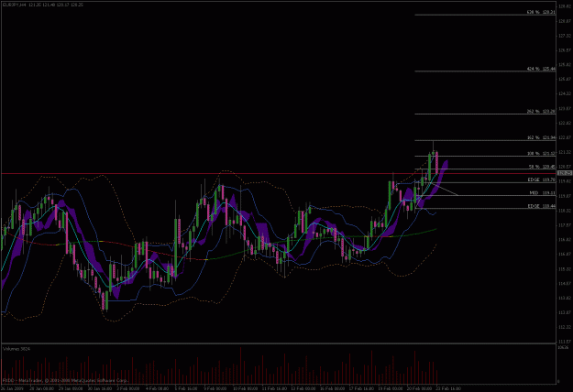Select the 50 % Fibonacci level label

[x=542, y=167]
